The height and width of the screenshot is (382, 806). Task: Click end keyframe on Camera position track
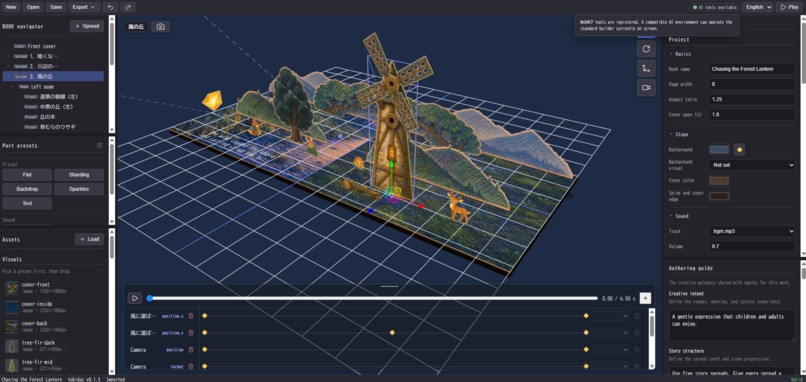pos(586,350)
